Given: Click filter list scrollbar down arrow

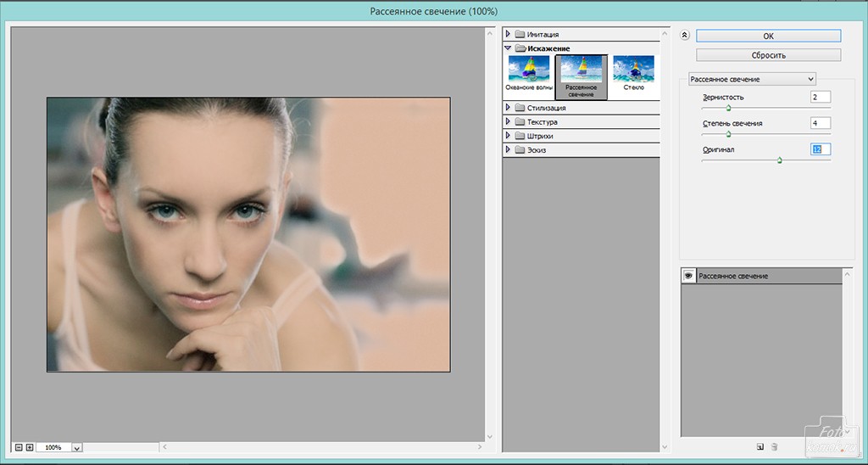Looking at the screenshot, I should 665,446.
